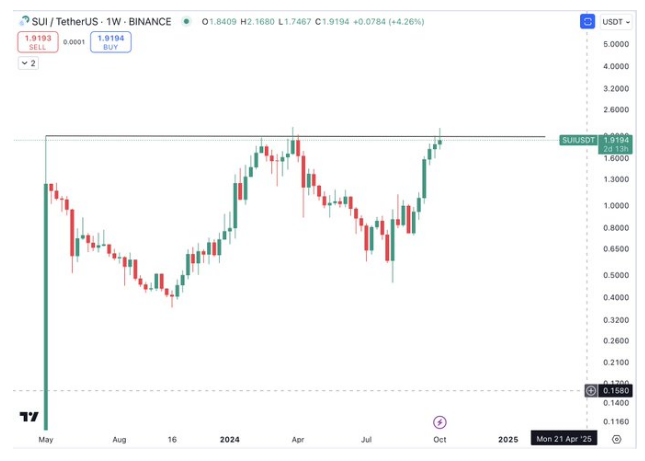Click the blue fullscreen icon top right
The image size is (645, 461).
[x=586, y=21]
